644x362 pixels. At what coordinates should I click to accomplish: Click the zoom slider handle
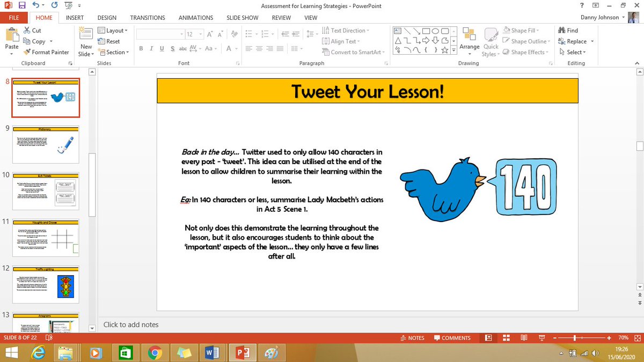(575, 338)
